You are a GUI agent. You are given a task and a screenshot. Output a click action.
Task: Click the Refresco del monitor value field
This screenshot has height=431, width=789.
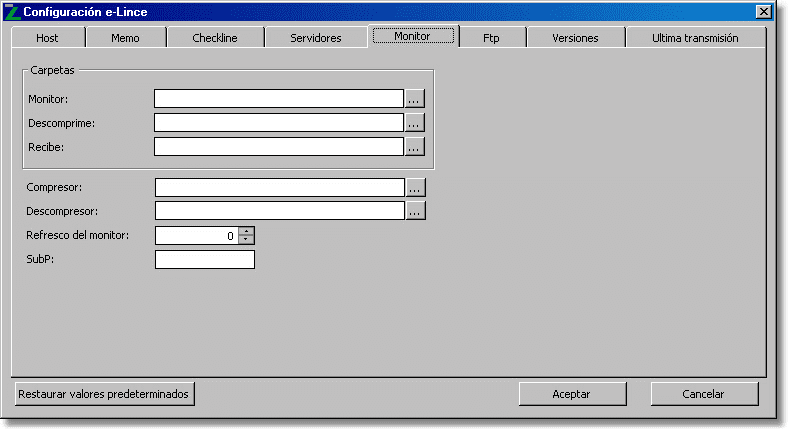coord(197,235)
